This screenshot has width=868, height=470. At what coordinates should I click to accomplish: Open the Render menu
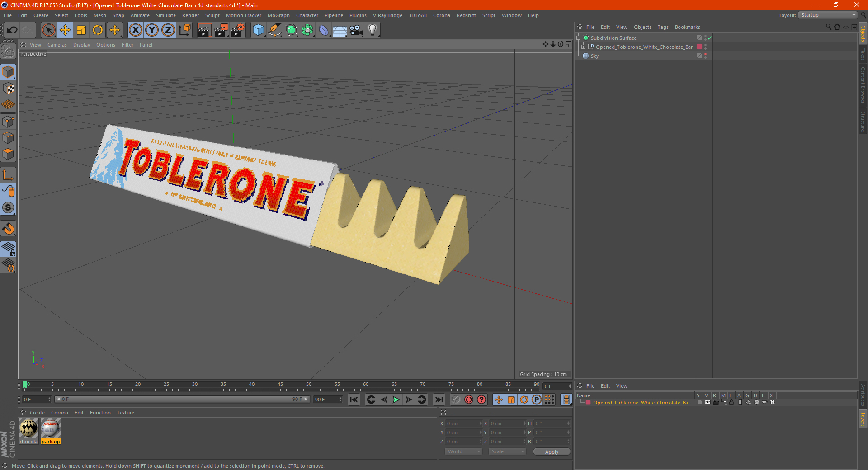(190, 15)
